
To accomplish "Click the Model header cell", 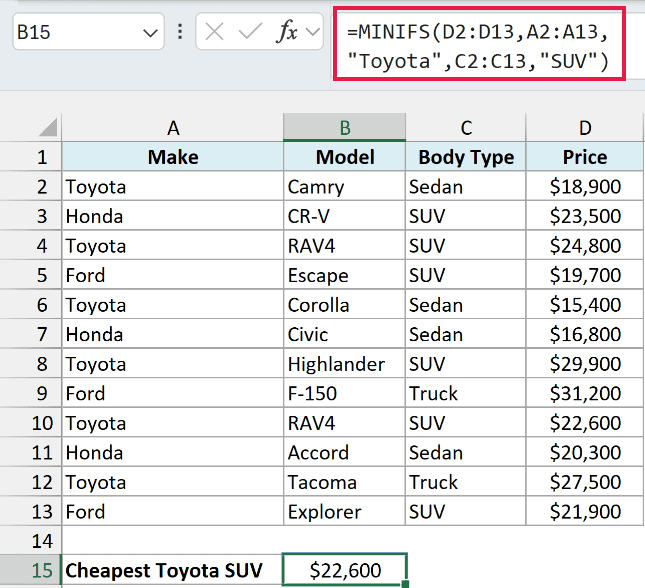I will click(x=345, y=157).
